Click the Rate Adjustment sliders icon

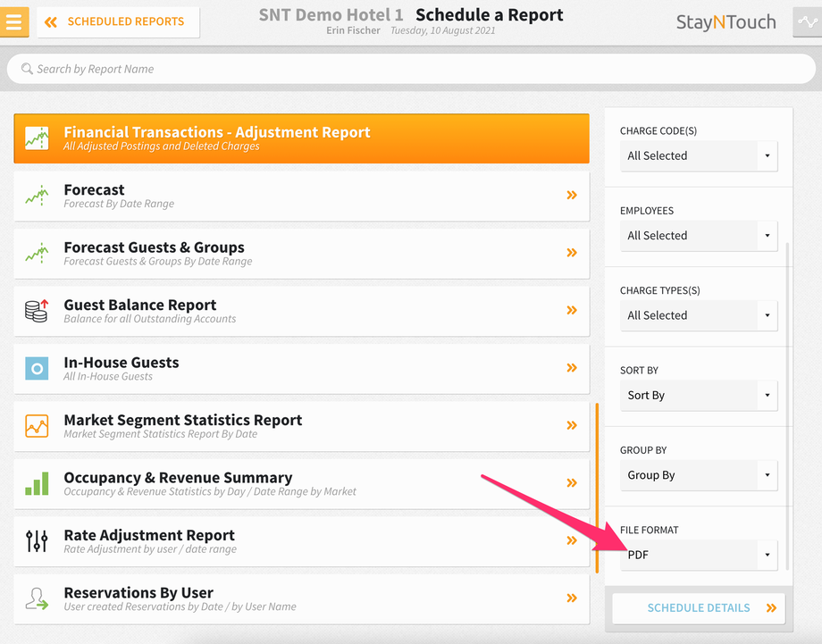tap(37, 540)
